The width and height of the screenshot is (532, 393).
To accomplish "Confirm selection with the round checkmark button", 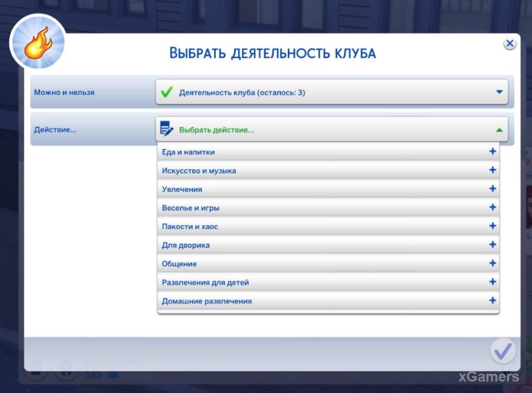I will click(502, 351).
